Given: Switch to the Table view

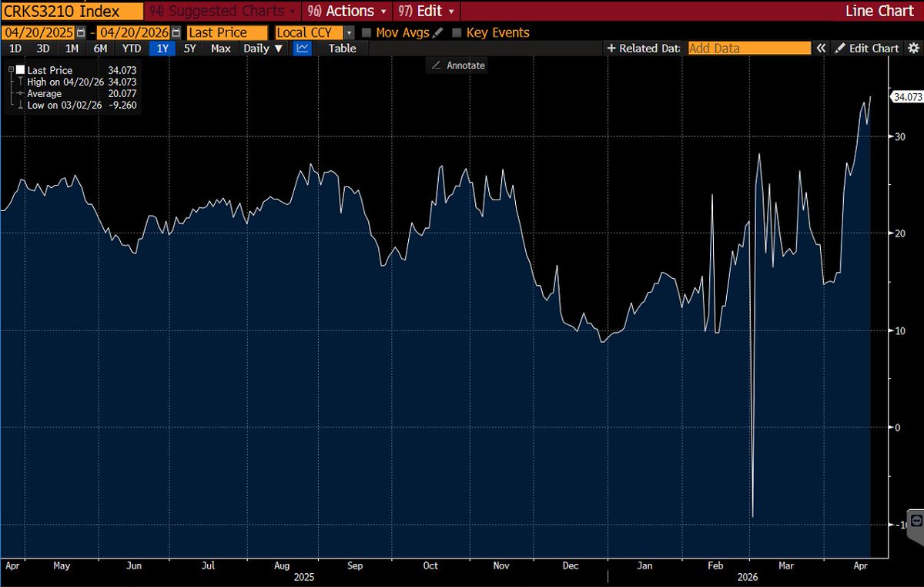Looking at the screenshot, I should pyautogui.click(x=343, y=48).
